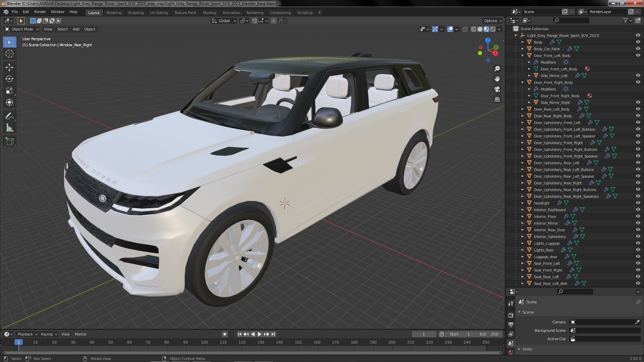Open the Playback dropdown
644x362 pixels.
(28, 334)
